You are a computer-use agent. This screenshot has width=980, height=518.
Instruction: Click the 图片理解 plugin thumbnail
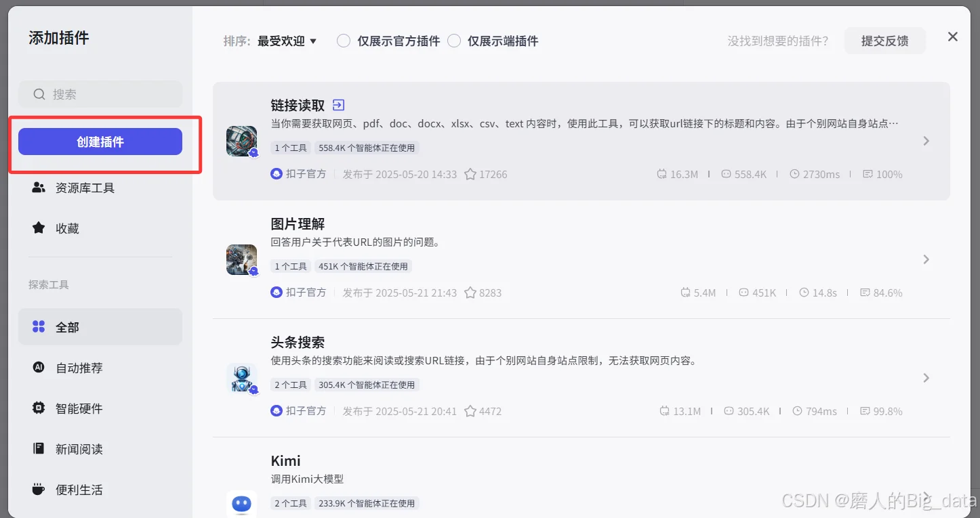click(x=242, y=259)
